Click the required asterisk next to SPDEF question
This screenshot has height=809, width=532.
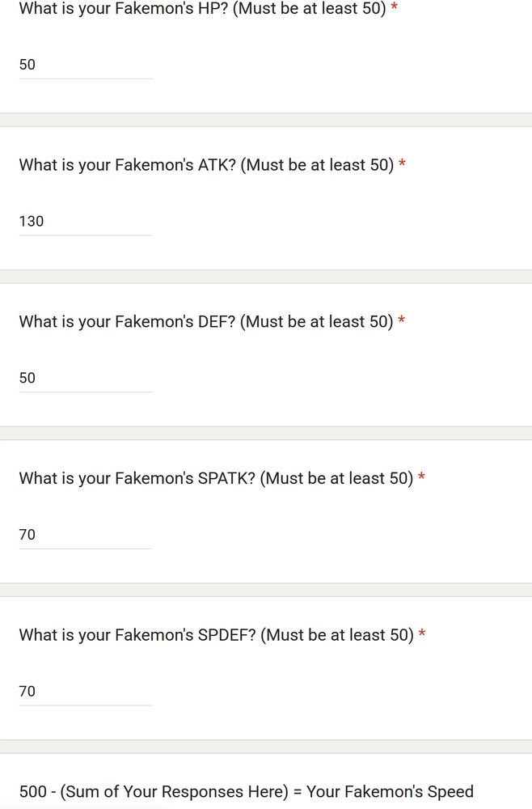422,633
